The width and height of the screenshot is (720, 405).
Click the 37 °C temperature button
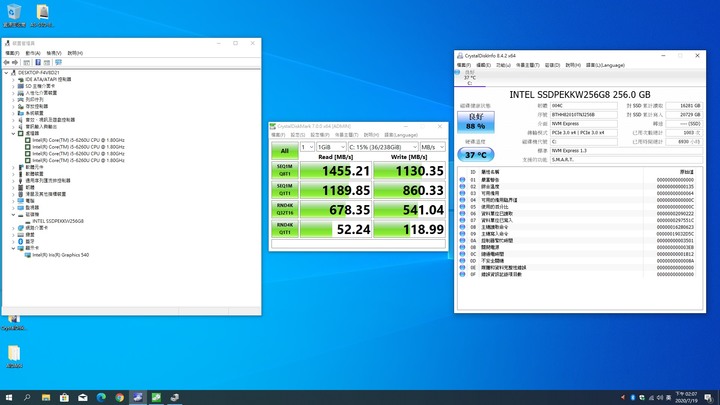point(476,155)
